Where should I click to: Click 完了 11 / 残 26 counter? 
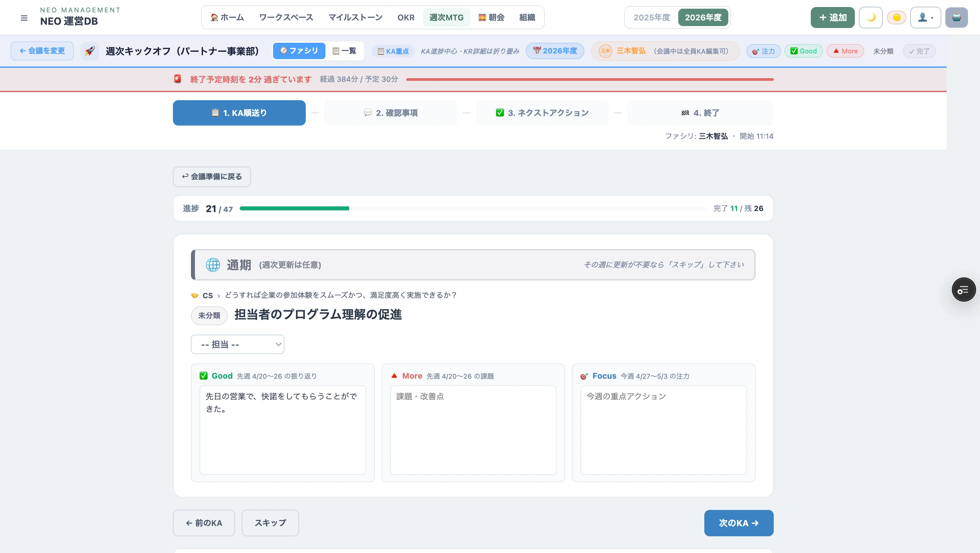(x=738, y=209)
